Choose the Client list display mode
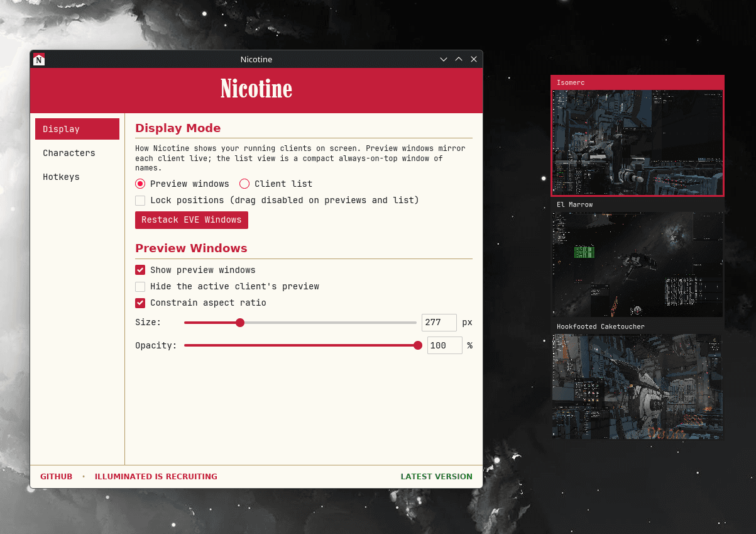756x534 pixels. pos(244,184)
